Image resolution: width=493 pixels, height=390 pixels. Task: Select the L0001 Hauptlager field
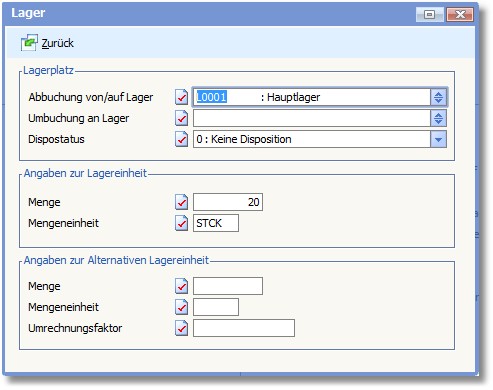312,97
